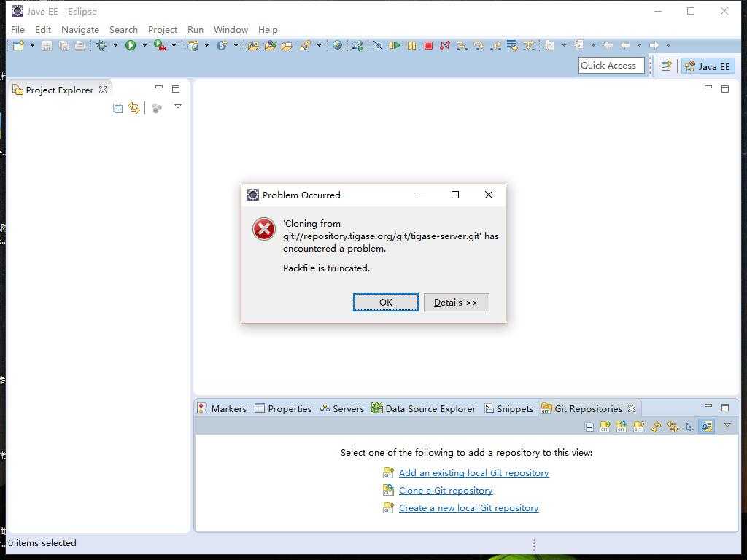Click the New Dynamic Web Project icon

(x=193, y=45)
